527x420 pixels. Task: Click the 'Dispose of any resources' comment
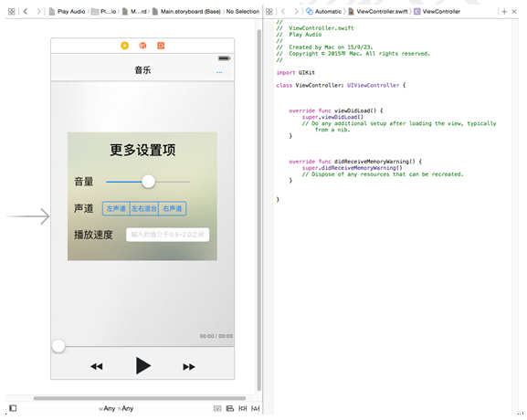(x=383, y=174)
